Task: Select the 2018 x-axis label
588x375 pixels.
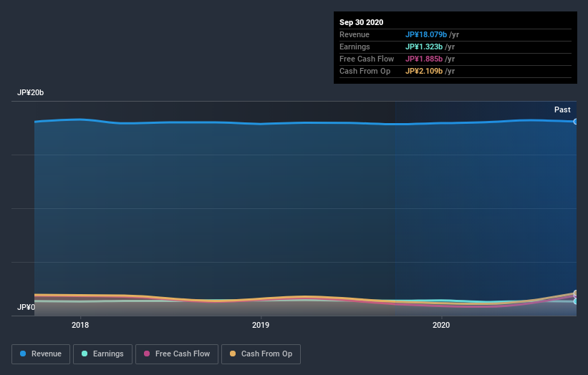Action: [x=80, y=325]
